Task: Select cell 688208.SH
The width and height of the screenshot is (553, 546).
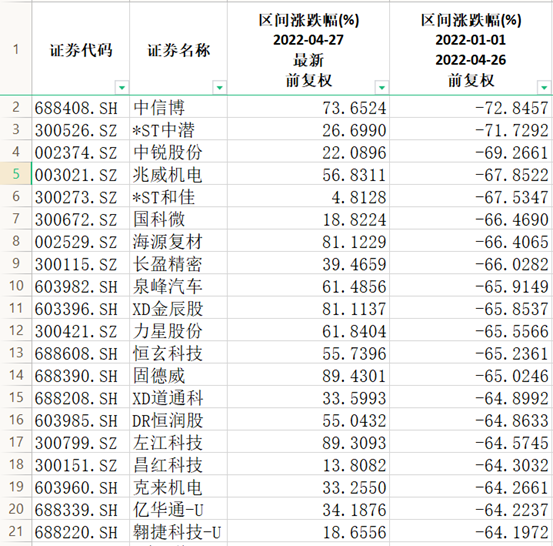Action: pyautogui.click(x=81, y=398)
